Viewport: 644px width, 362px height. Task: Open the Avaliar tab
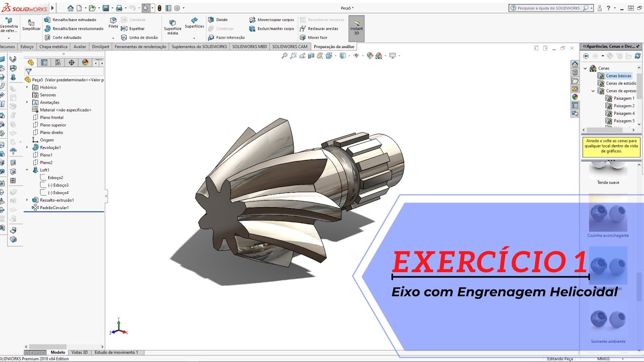[x=79, y=47]
